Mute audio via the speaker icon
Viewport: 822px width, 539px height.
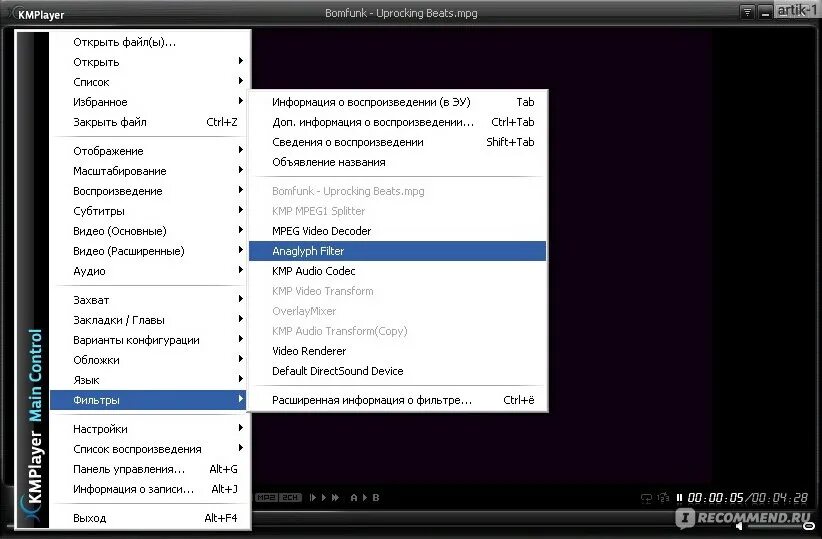[x=739, y=526]
